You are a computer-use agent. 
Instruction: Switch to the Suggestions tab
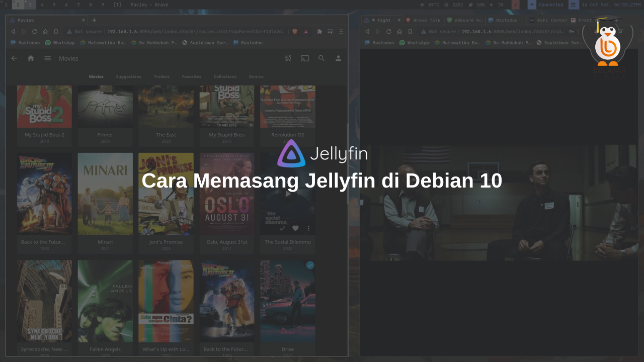128,76
